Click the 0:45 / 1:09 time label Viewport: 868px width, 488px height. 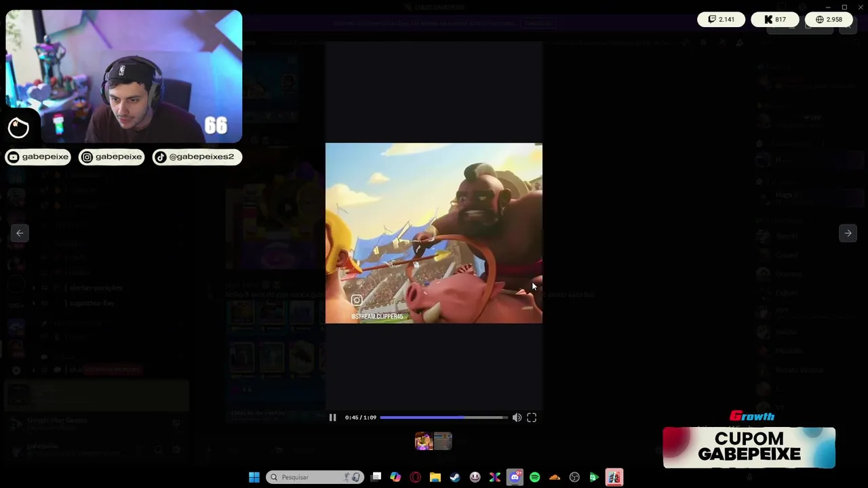click(x=361, y=418)
